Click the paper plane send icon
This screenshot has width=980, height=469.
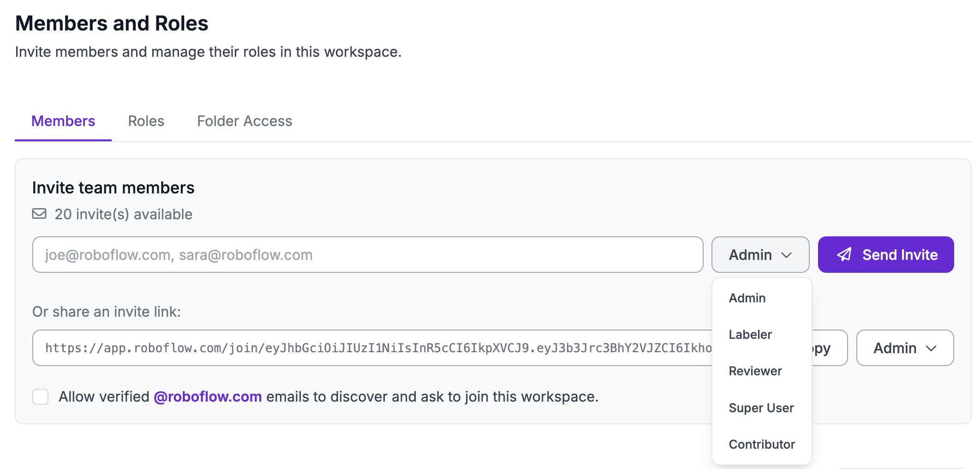844,254
